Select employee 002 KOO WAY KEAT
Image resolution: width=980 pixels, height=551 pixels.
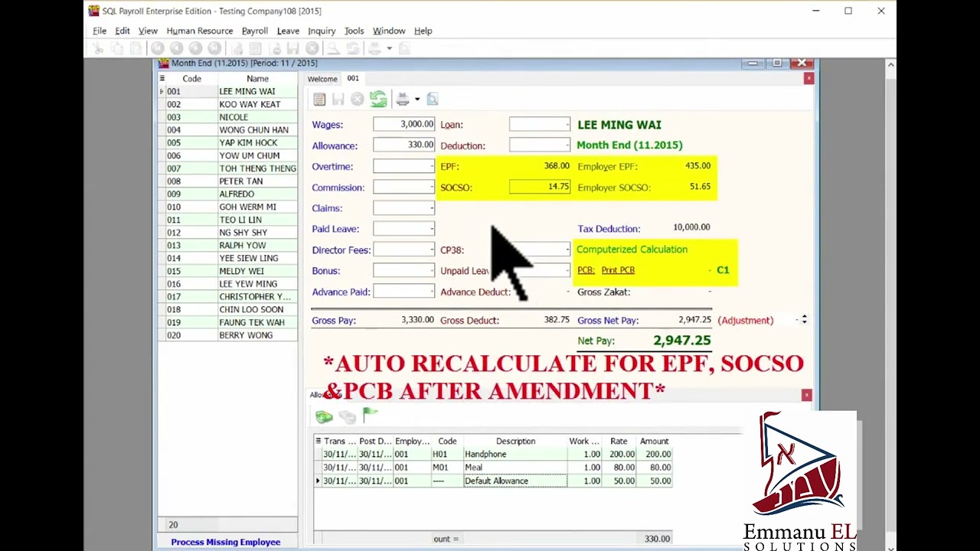(x=227, y=104)
